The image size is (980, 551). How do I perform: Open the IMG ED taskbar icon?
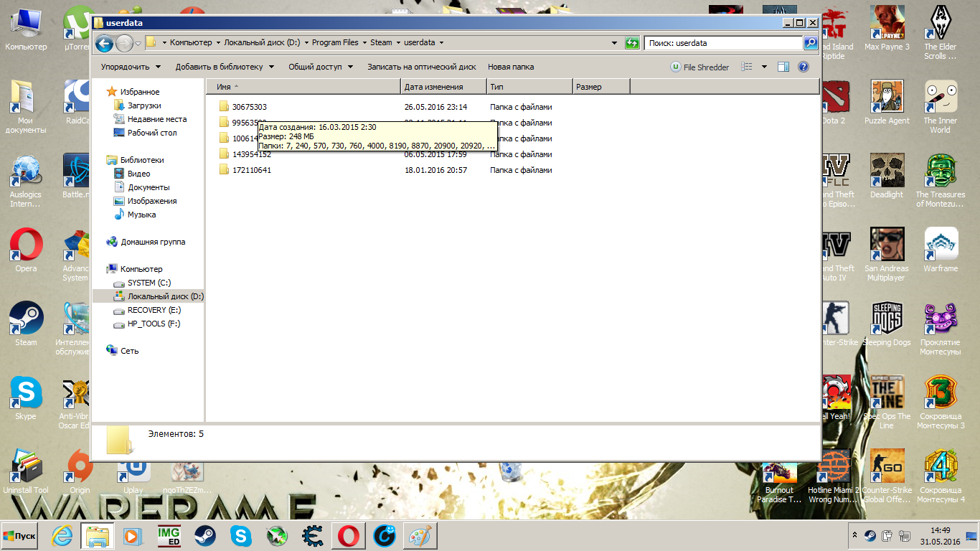tap(169, 536)
